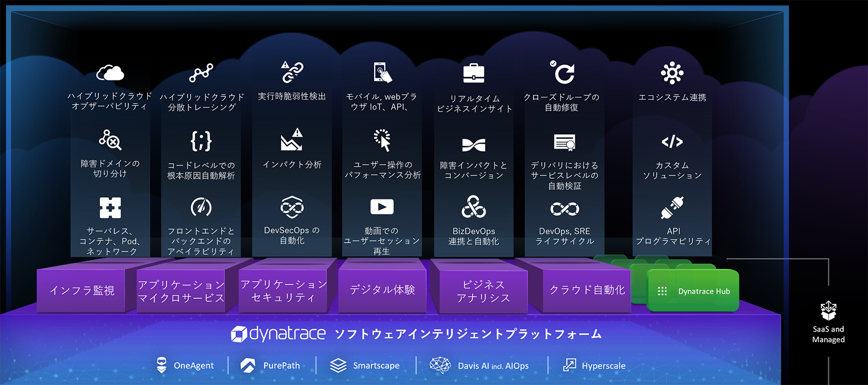
Task: Click the リアルタイム ビジネスインサイト label
Action: pos(474,104)
